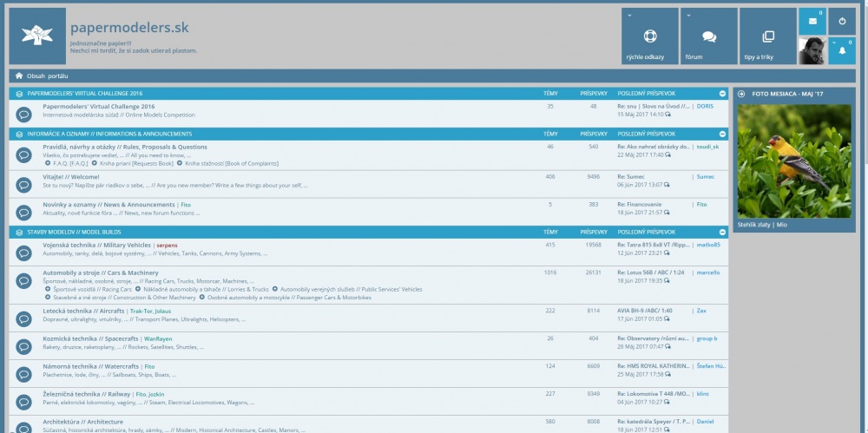
Task: View latest post icon beside 18 Jún 2017 19:35
Action: click(667, 281)
